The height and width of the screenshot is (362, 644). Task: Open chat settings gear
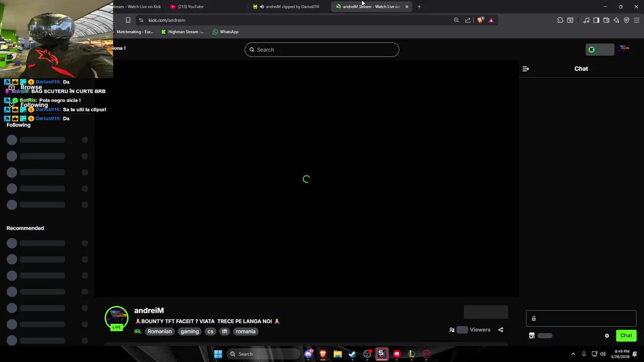pos(607,335)
